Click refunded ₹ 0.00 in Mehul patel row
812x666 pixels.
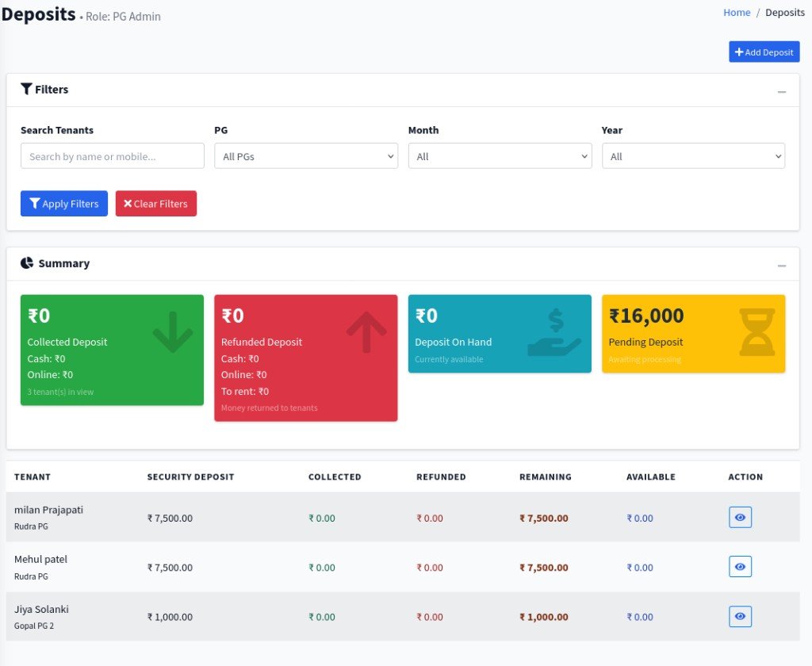(x=430, y=568)
